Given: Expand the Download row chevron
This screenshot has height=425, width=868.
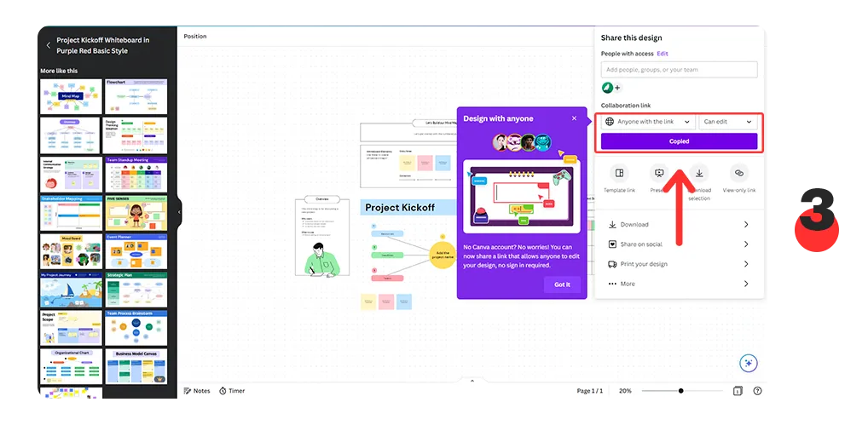Looking at the screenshot, I should 746,224.
